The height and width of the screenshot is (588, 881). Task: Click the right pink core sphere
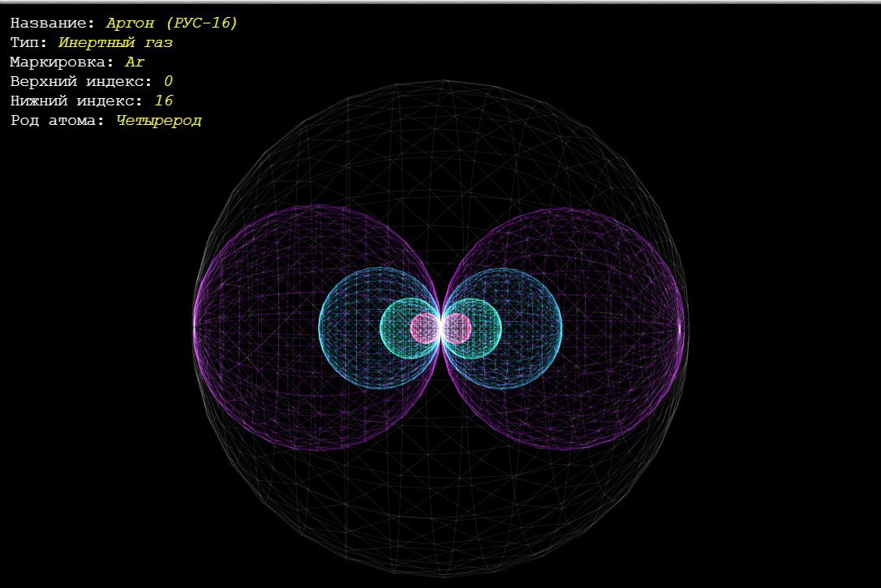458,328
